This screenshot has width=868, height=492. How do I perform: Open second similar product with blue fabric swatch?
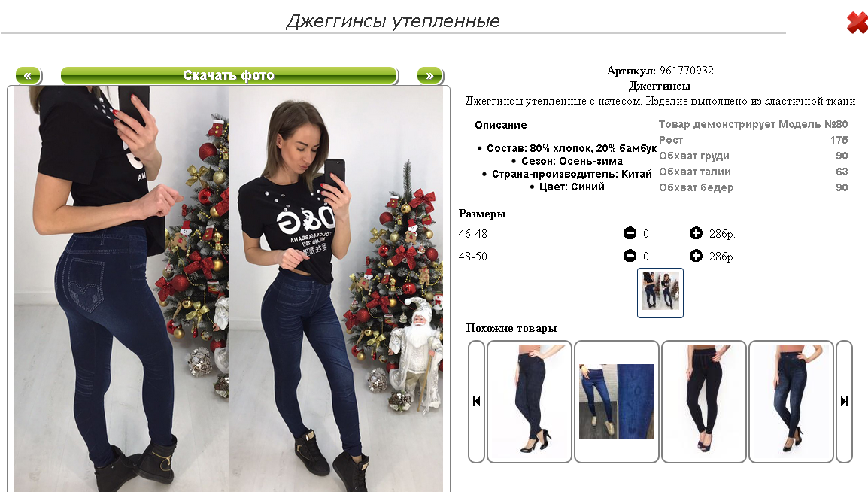(x=617, y=401)
